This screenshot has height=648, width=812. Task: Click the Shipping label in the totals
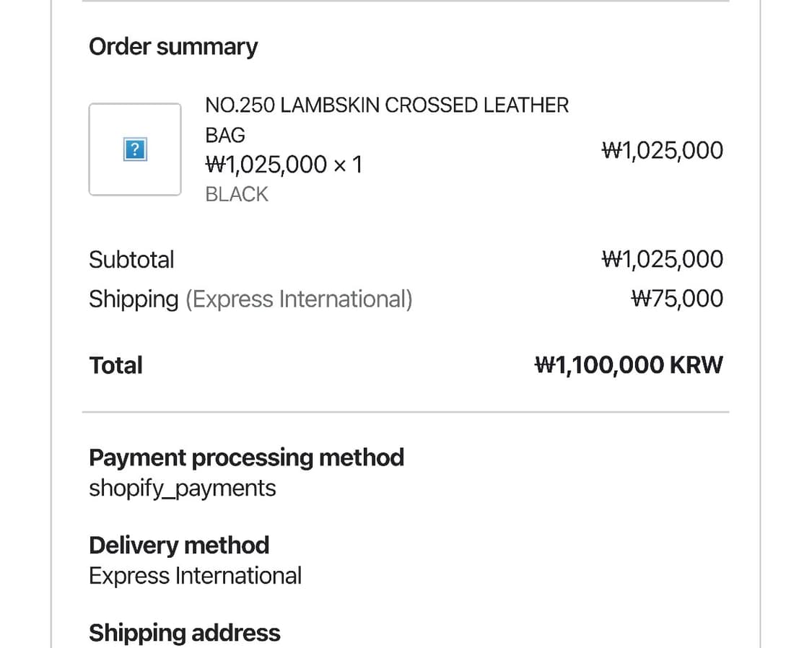[x=134, y=299]
